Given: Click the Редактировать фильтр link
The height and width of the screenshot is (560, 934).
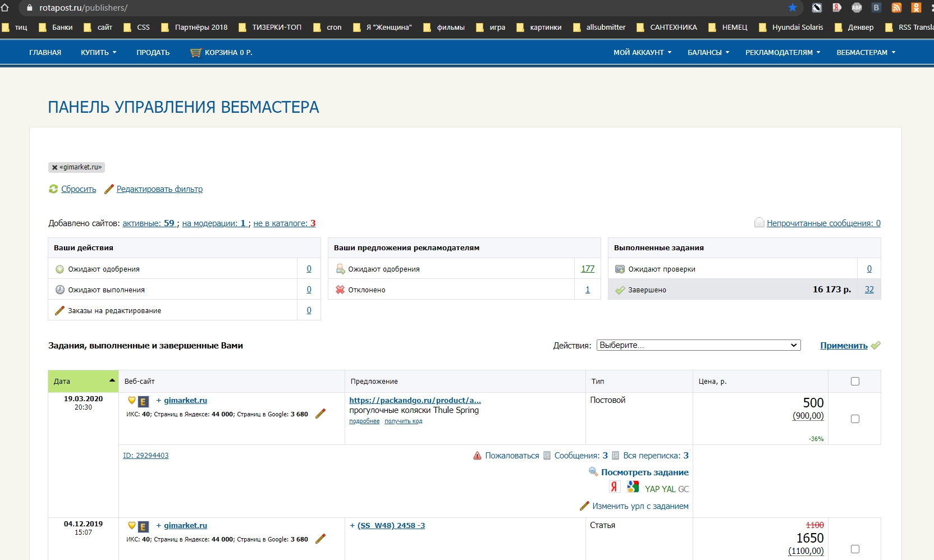Looking at the screenshot, I should tap(159, 189).
